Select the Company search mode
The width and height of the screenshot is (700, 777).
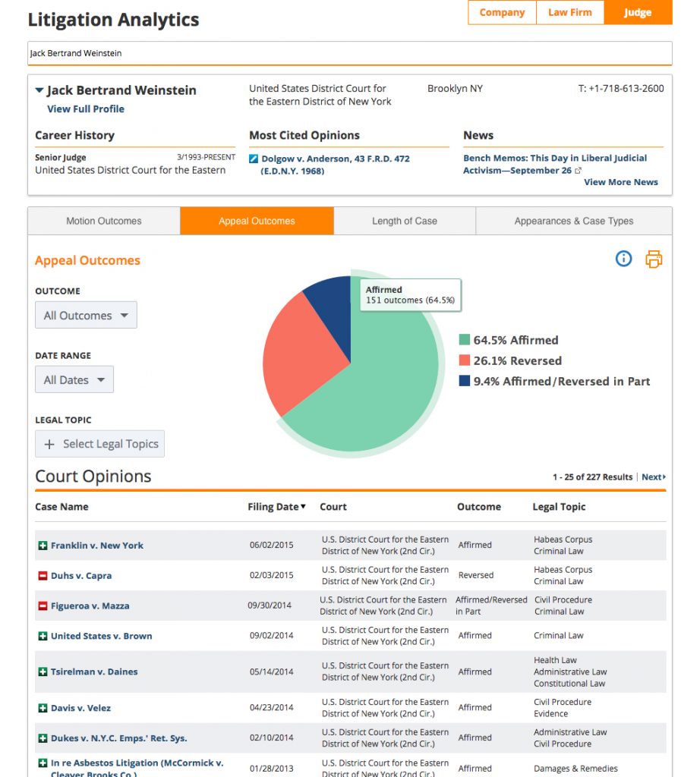[502, 12]
